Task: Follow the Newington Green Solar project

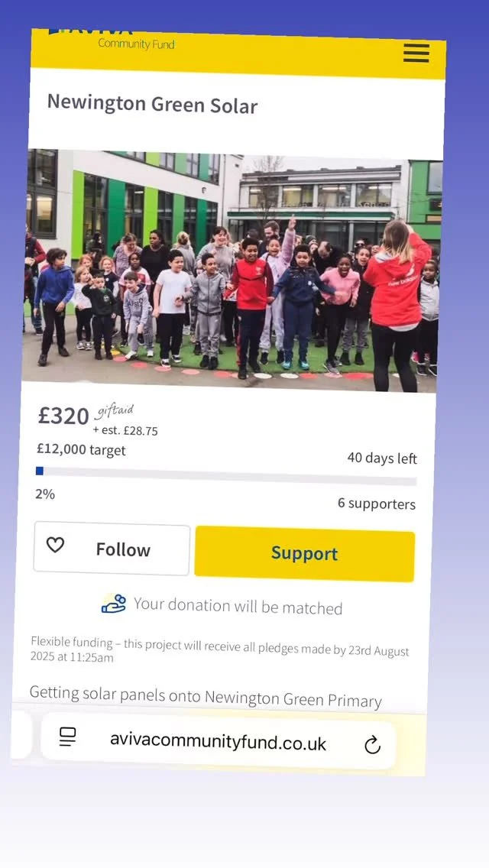Action: (112, 548)
